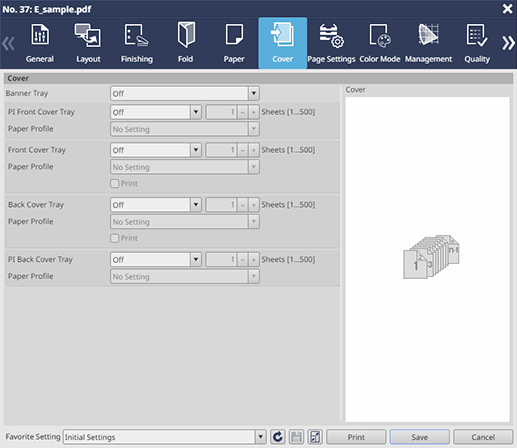Viewport: 517px width, 448px height.
Task: Switch to the Page Settings tab
Action: pyautogui.click(x=331, y=43)
